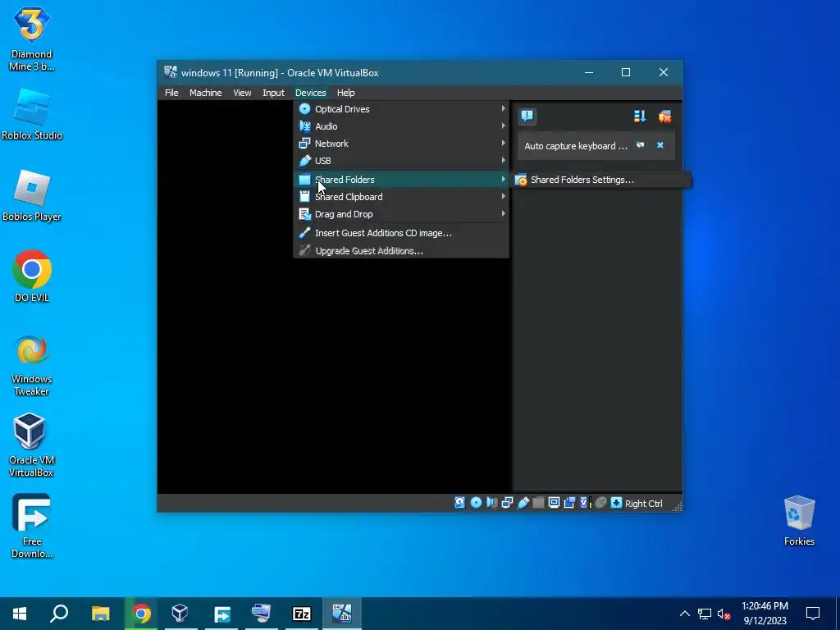Open the View menu
Screen dimensions: 840x630
click(242, 93)
